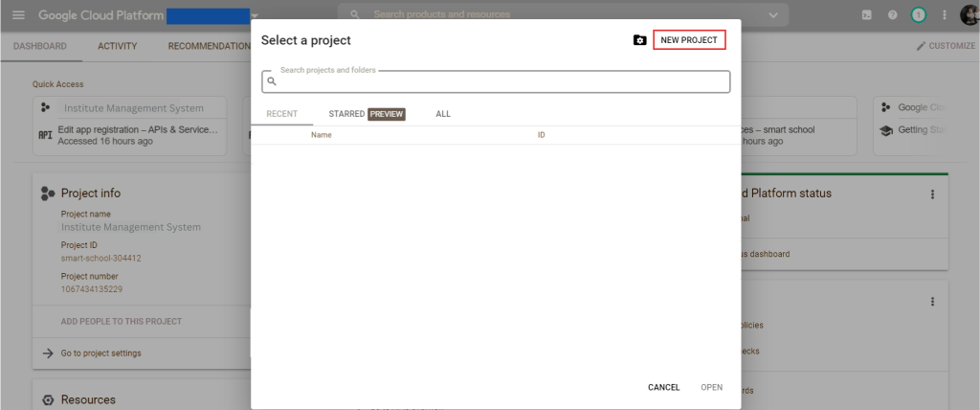Open the help question mark icon

coord(893,15)
